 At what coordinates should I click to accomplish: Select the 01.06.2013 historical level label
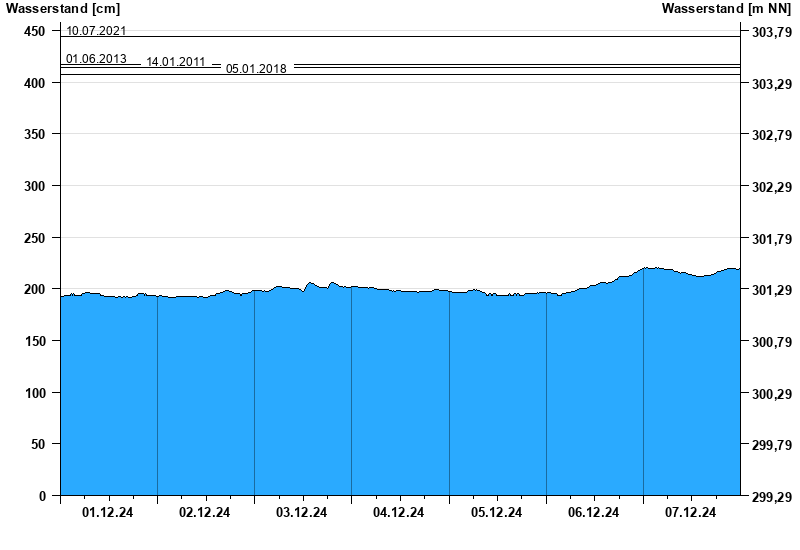(96, 59)
